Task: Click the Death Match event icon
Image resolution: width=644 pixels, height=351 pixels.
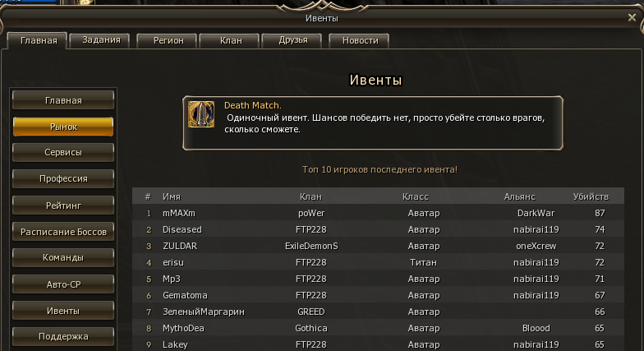Action: pyautogui.click(x=201, y=114)
